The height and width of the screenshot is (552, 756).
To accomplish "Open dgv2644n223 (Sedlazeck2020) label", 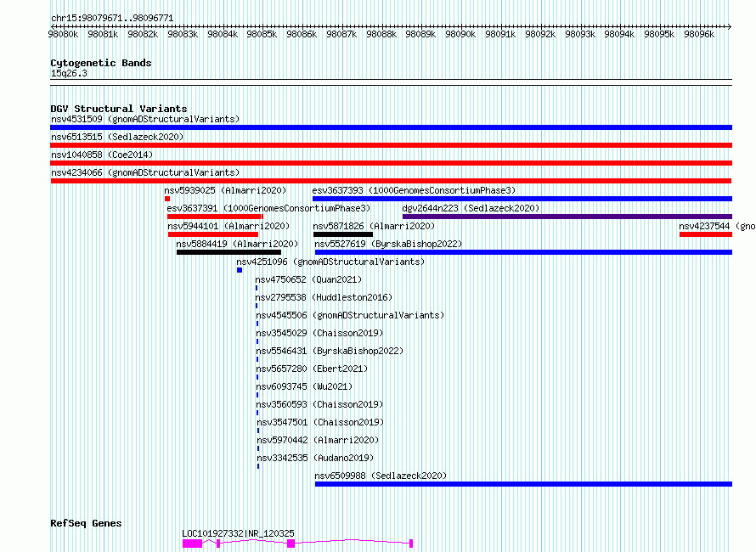I will 471,208.
